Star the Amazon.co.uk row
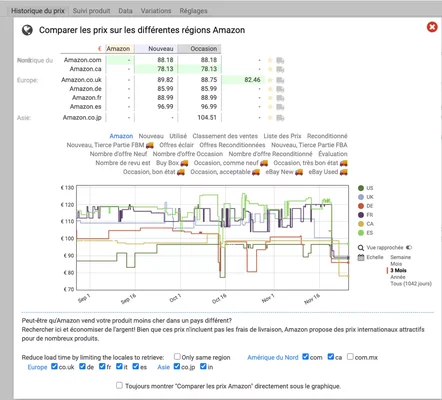Image resolution: width=442 pixels, height=400 pixels. coord(270,80)
